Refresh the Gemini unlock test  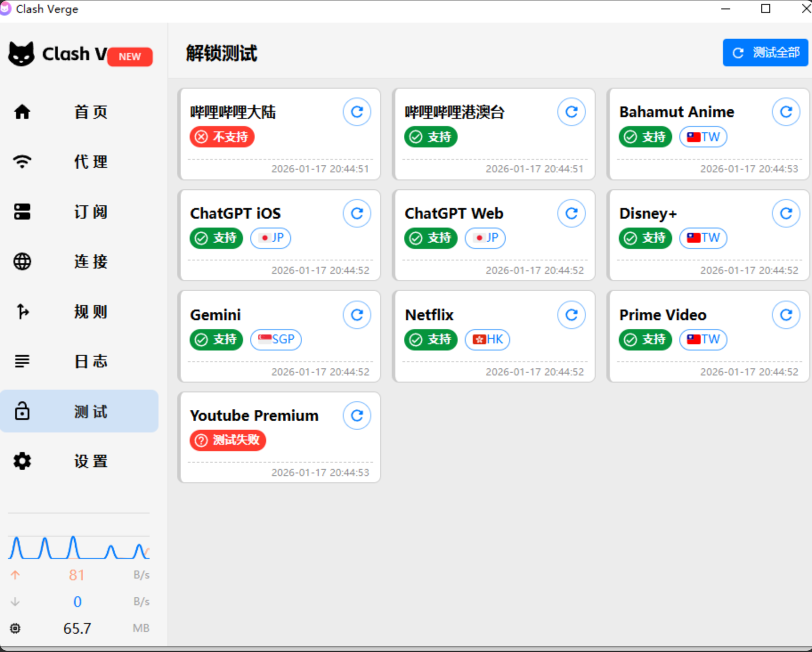(357, 314)
